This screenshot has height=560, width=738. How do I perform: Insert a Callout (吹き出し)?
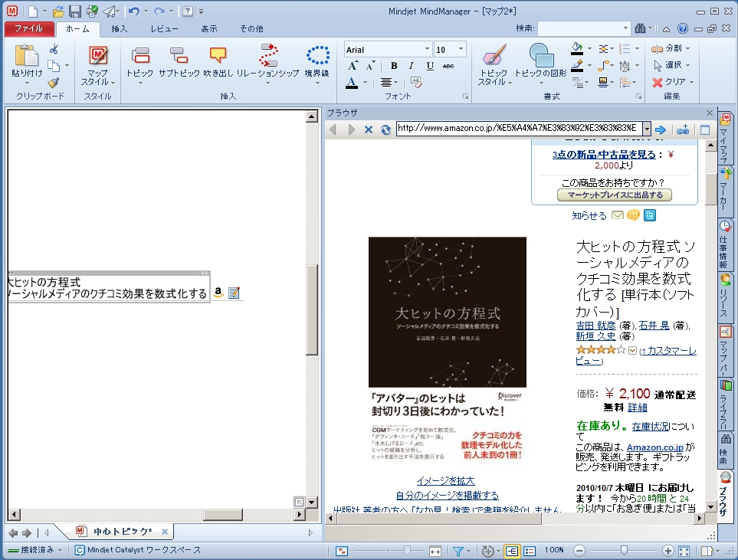point(218,55)
